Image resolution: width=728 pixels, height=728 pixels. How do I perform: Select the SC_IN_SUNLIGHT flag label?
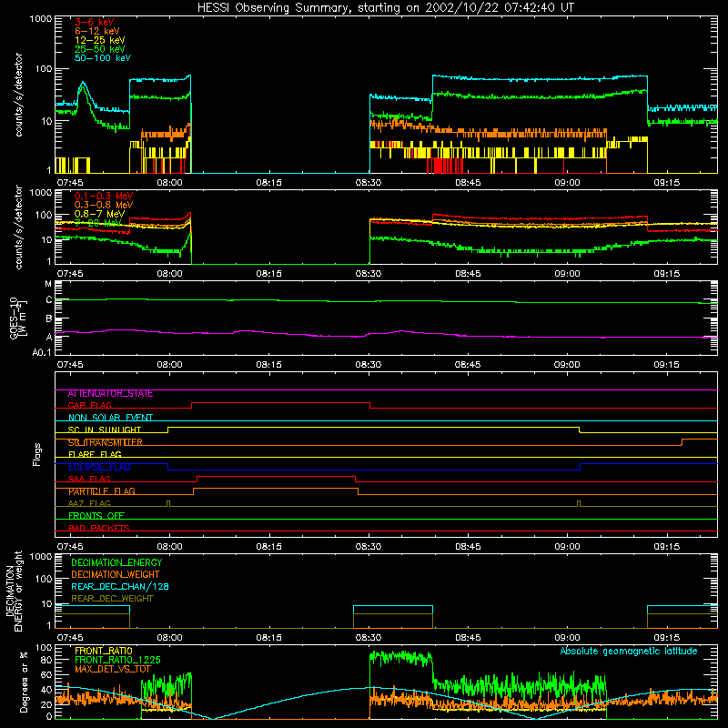pos(105,430)
